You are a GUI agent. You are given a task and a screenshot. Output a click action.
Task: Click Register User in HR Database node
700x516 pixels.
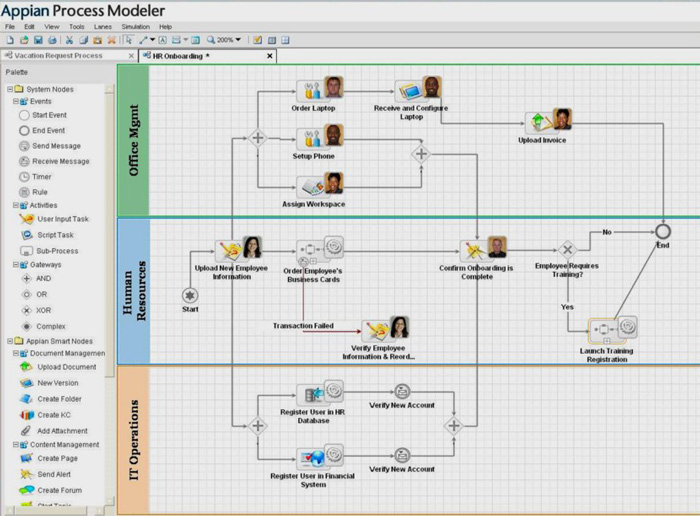pyautogui.click(x=320, y=393)
